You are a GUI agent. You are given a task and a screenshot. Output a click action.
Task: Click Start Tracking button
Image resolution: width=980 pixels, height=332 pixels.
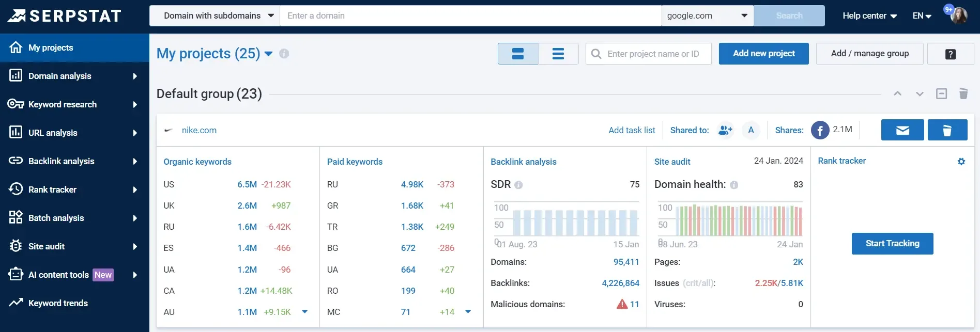click(x=893, y=244)
